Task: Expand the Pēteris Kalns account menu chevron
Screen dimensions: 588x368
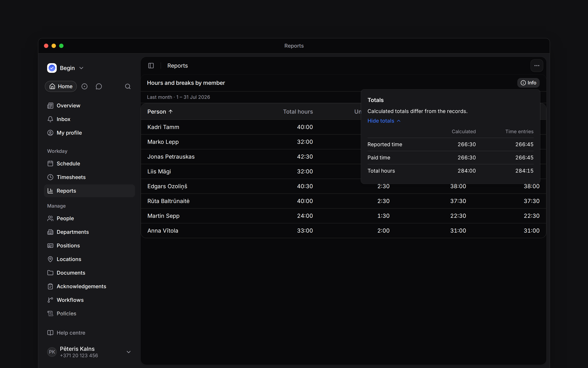Action: 129,352
